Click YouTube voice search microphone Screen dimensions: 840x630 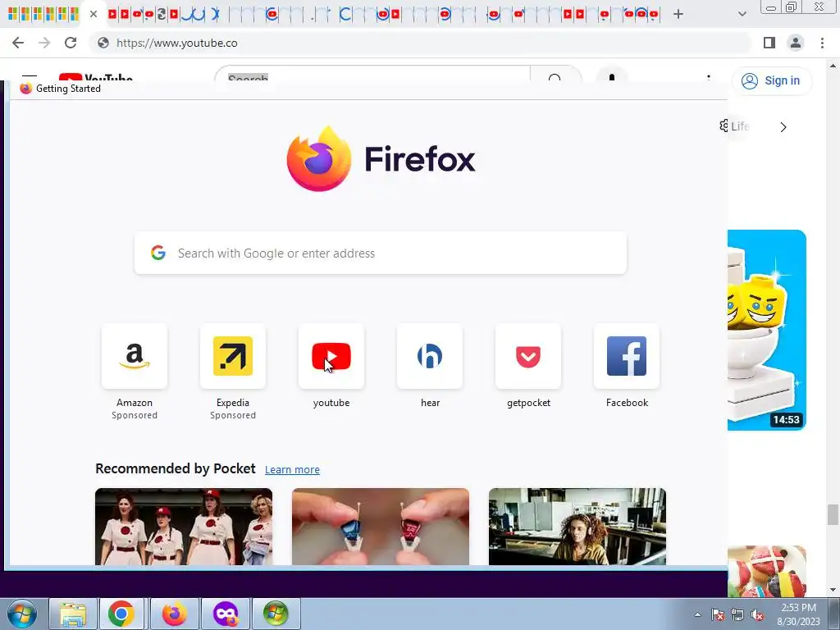point(612,76)
